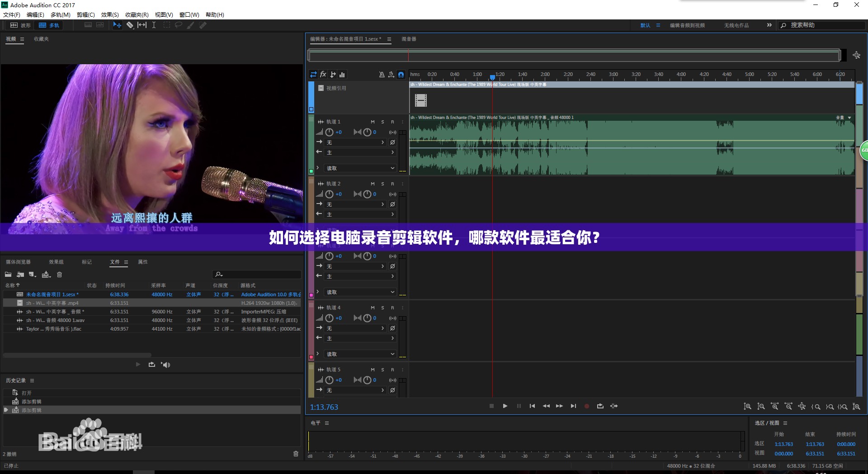Switch to Waveform (波形) view
868x474 pixels.
click(x=20, y=25)
